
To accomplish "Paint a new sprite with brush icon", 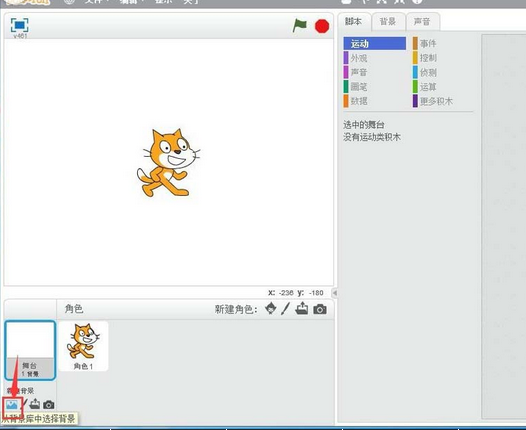I will [x=285, y=309].
